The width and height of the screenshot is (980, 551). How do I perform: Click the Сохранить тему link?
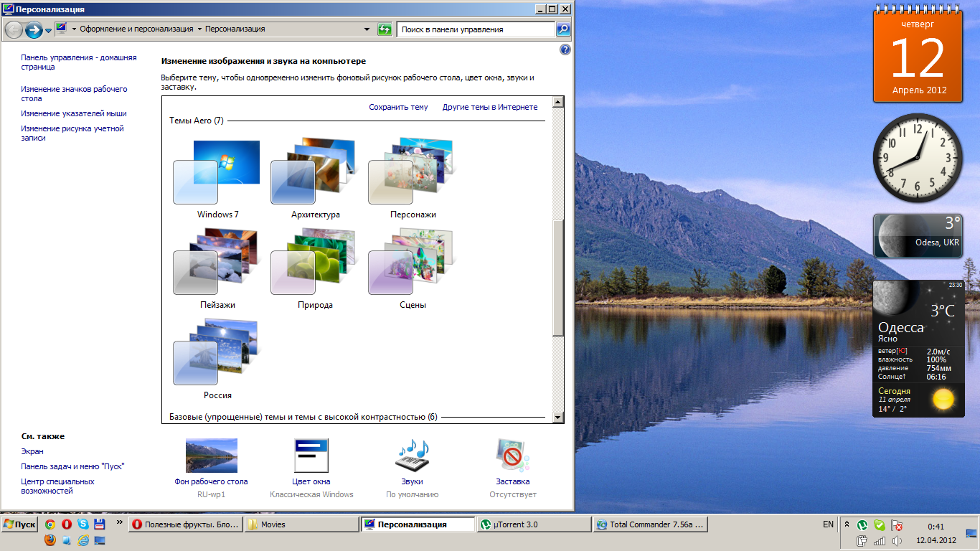coord(398,107)
